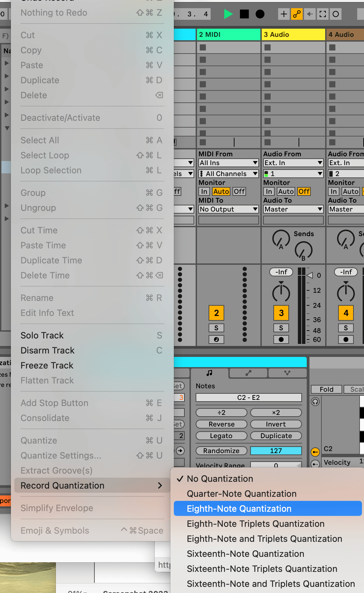Select Sixteenth-Note Quantization option
The height and width of the screenshot is (593, 364).
click(268, 554)
